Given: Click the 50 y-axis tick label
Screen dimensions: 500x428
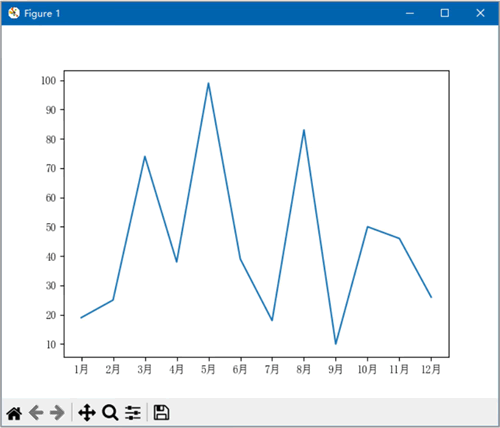Looking at the screenshot, I should click(51, 227).
